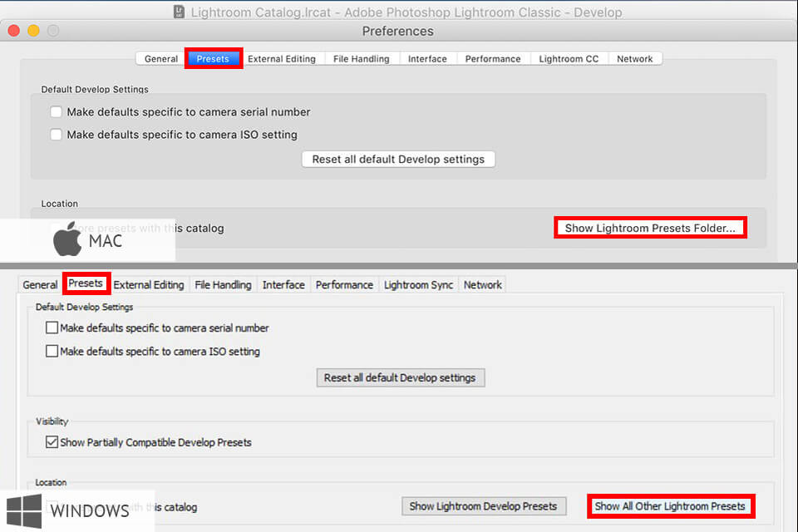Select the Lightroom Sync tab on Windows
Viewport: 798px width, 532px height.
pyautogui.click(x=418, y=284)
